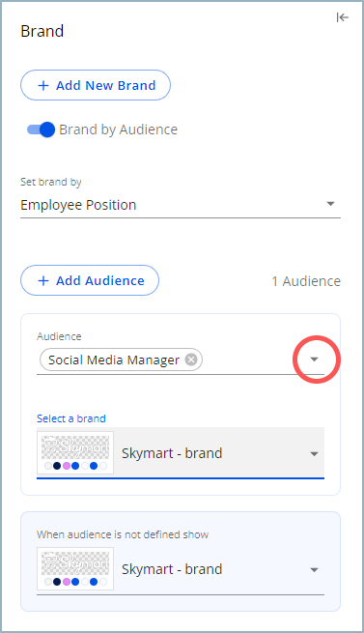
Task: Click the Audience field label
Action: (x=59, y=336)
